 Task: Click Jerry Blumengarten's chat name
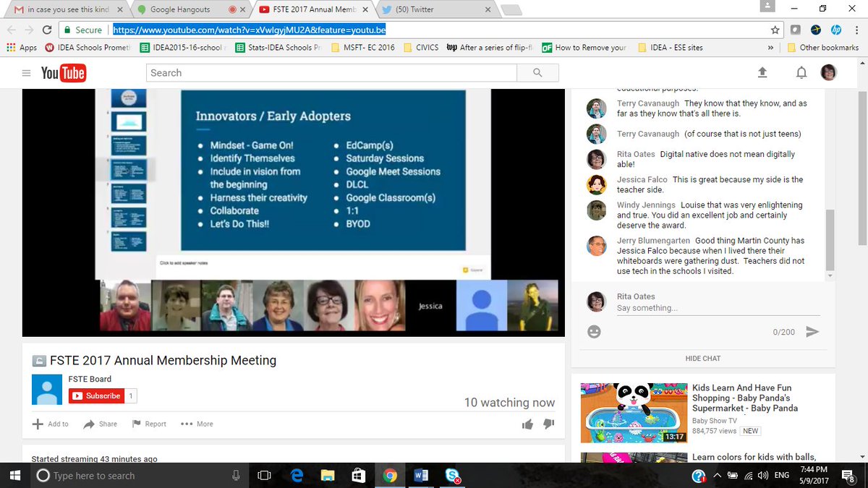point(654,241)
